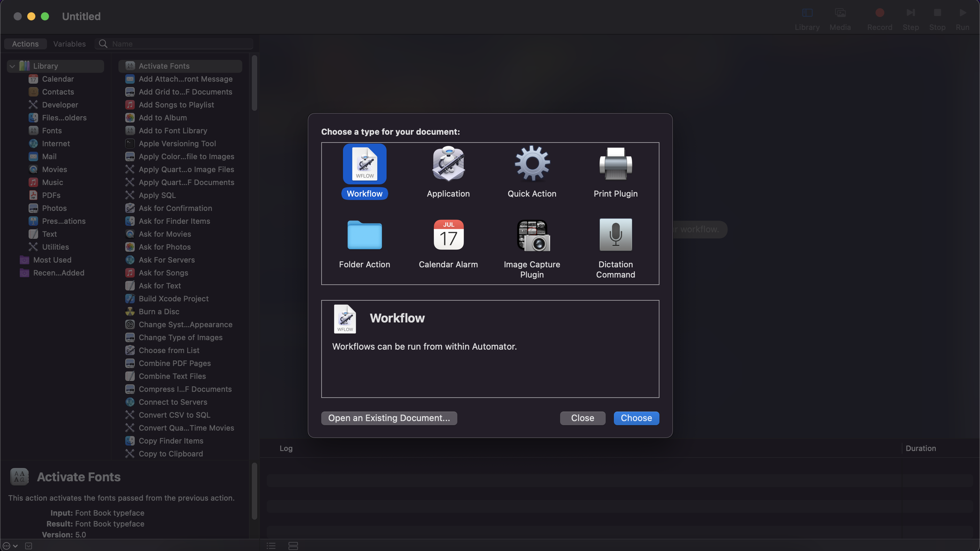This screenshot has width=980, height=551.
Task: Click the Run toolbar button
Action: click(963, 13)
